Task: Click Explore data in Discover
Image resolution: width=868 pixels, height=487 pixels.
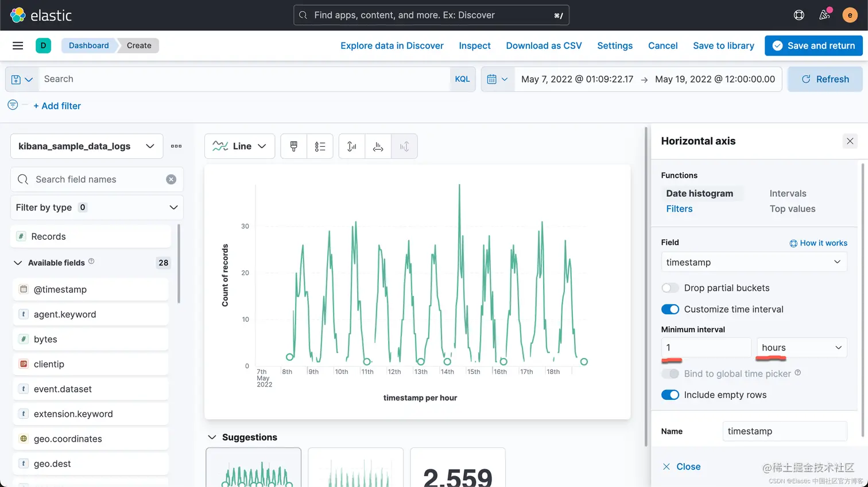Action: coord(392,45)
